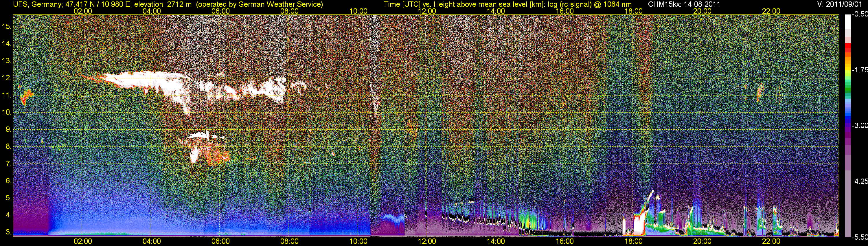
Task: Click "(operated by German Weather Service)" text
Action: pos(260,4)
